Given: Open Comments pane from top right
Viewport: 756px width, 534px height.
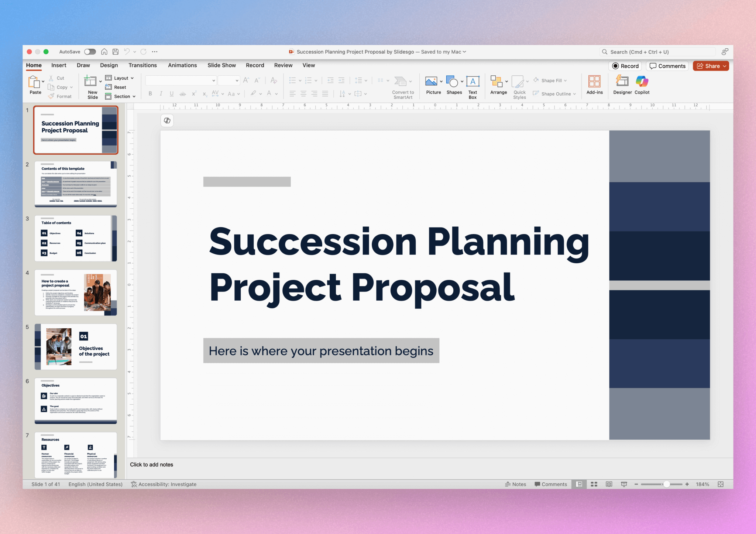Looking at the screenshot, I should [x=667, y=66].
